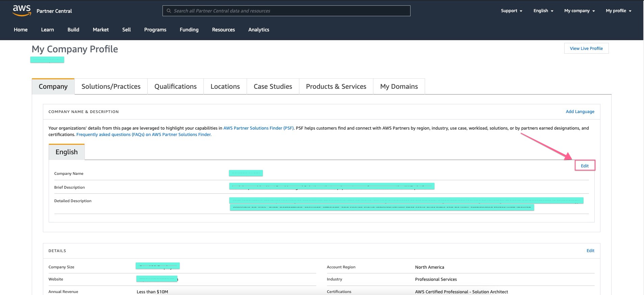Screen dimensions: 644x295
Task: Click the Certifications label
Action: (x=339, y=292)
